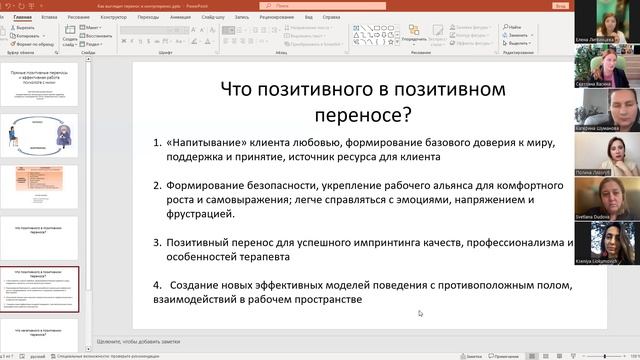Expand the Копировать dropdown arrow

tap(44, 36)
